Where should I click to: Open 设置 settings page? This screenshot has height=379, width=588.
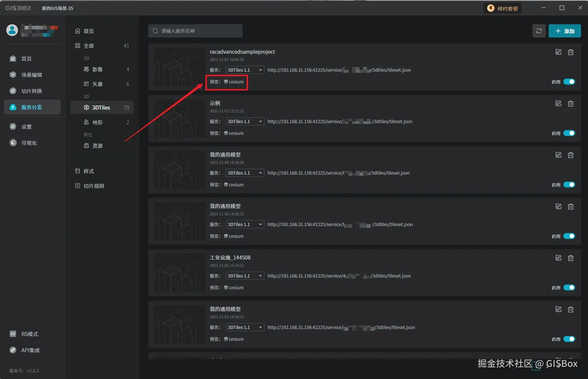(32, 126)
